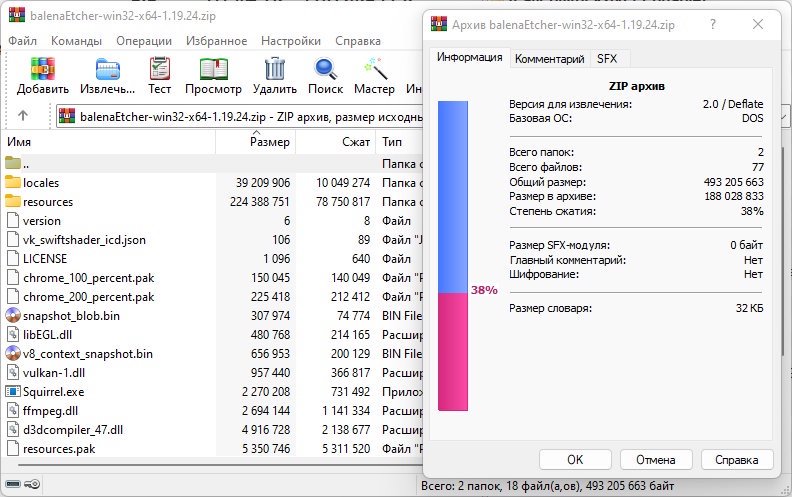Click the Squirrel.exe application icon
792x497 pixels.
point(13,391)
